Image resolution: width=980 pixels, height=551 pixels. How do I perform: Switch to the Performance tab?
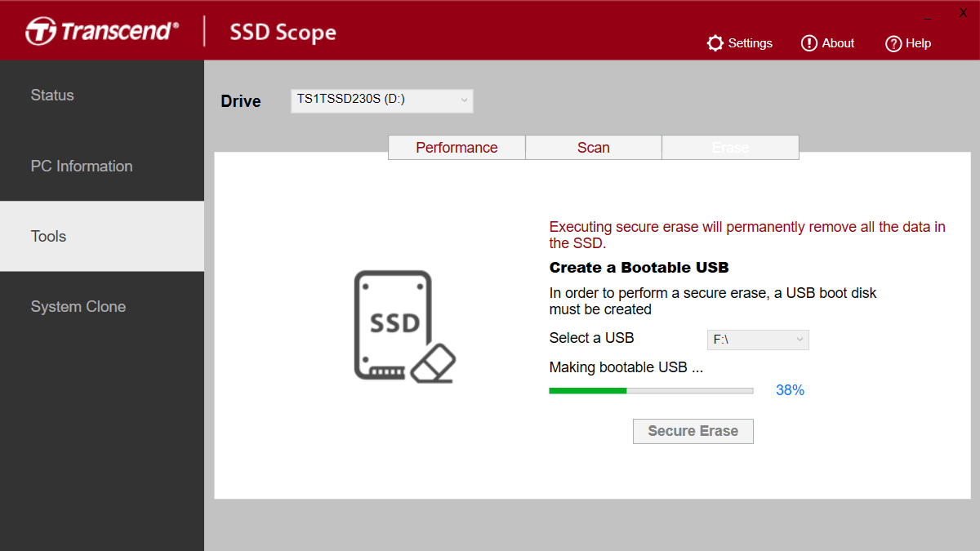click(x=457, y=148)
